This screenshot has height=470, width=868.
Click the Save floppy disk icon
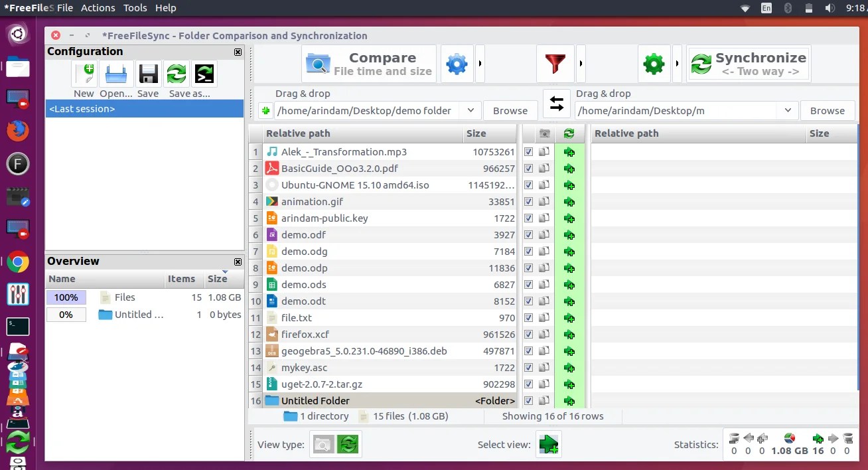[148, 74]
